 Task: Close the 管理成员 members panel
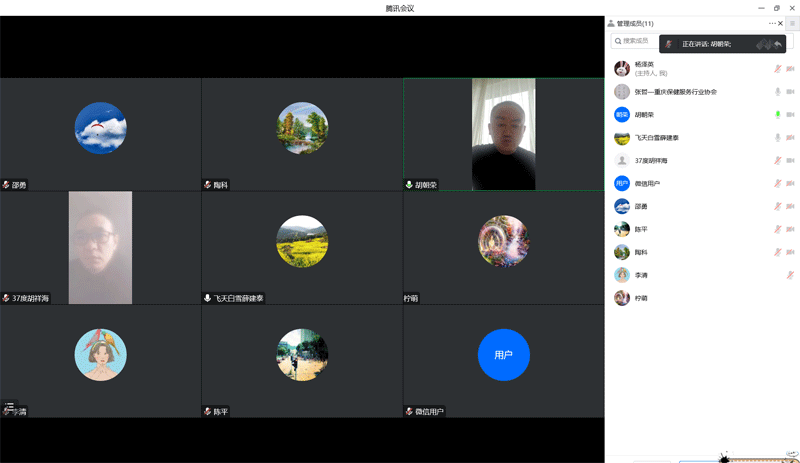coord(780,23)
